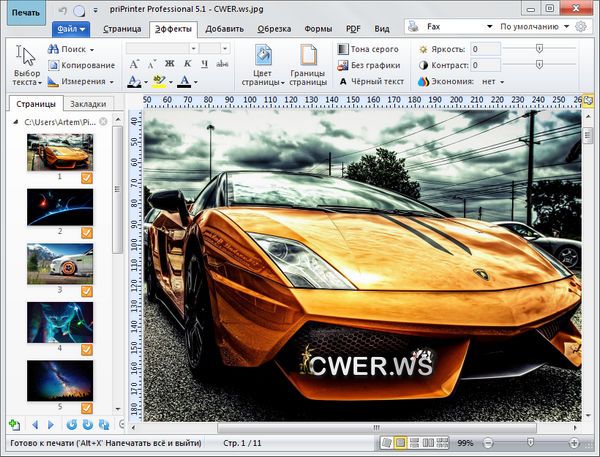Click the bold (Ж) formatting icon
The image size is (600, 457).
(169, 64)
